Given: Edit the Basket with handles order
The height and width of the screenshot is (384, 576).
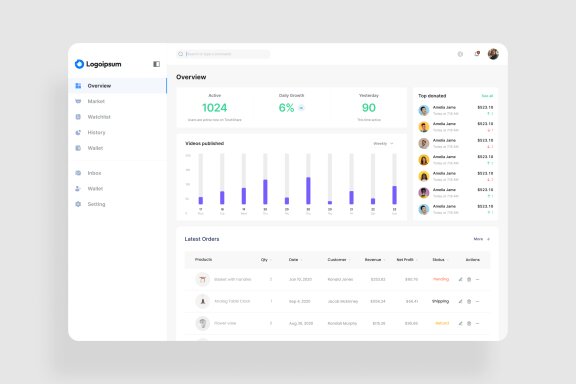Looking at the screenshot, I should 460,279.
